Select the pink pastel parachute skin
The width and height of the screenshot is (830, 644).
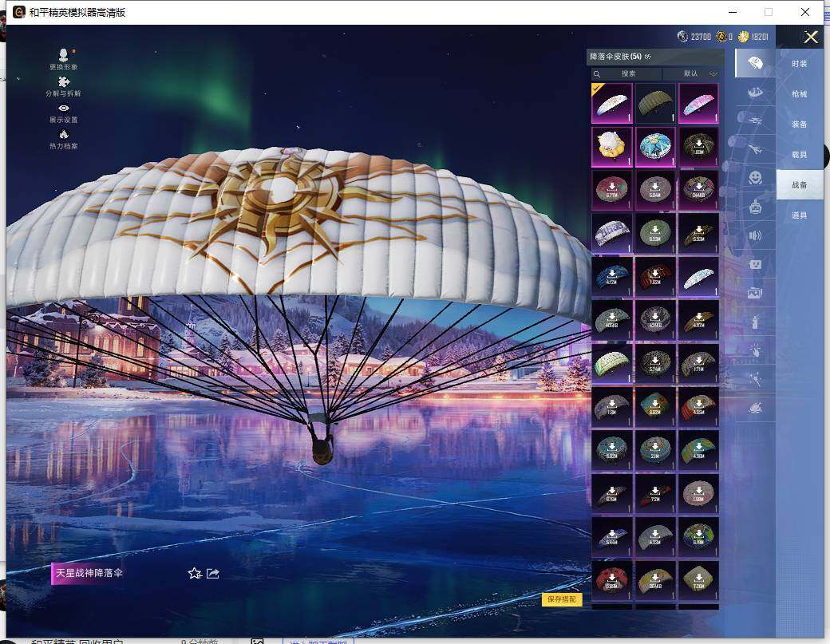[x=699, y=103]
